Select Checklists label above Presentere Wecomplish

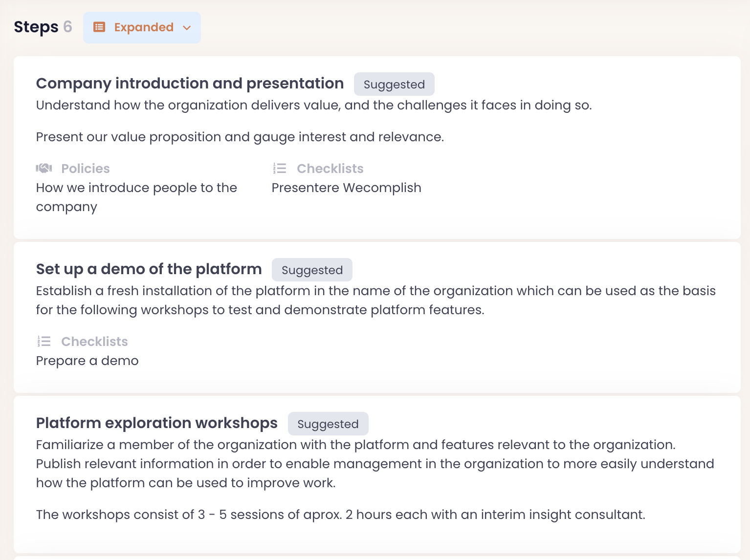tap(330, 169)
